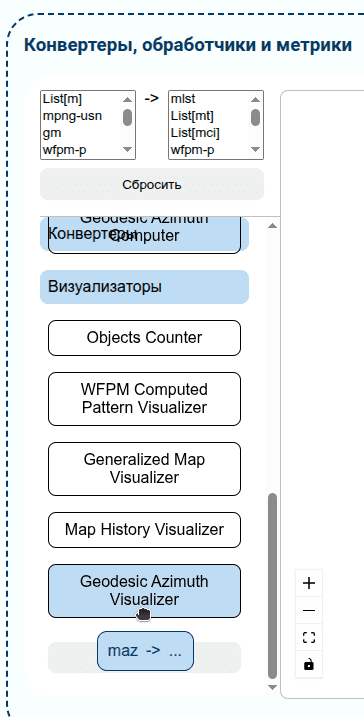The height and width of the screenshot is (717, 364).
Task: Click node panel scroll down arrow
Action: pos(273,687)
